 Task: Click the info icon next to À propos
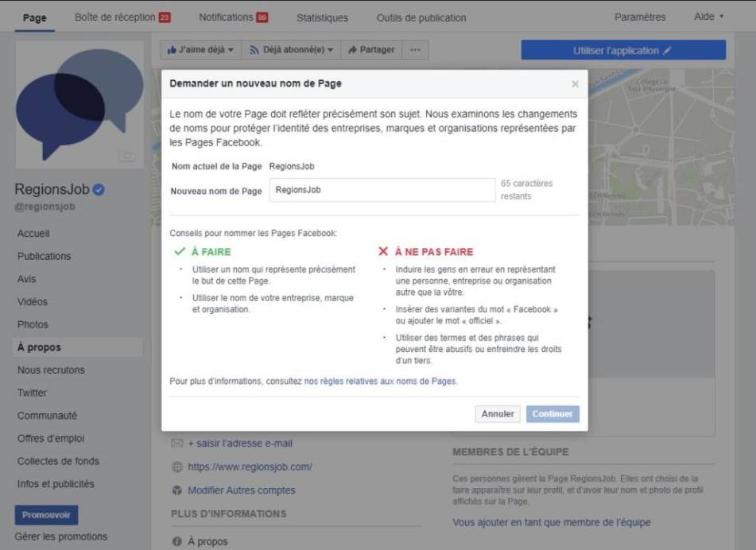click(x=177, y=541)
